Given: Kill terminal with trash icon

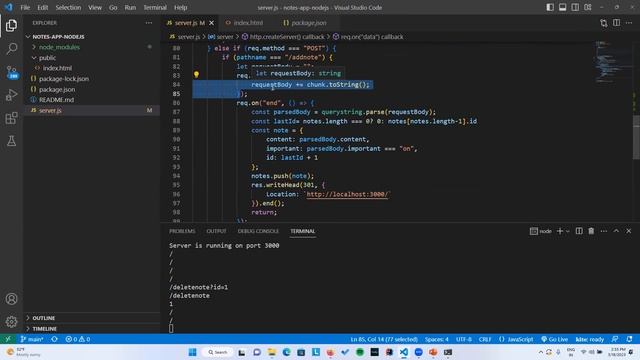Looking at the screenshot, I should (x=591, y=231).
